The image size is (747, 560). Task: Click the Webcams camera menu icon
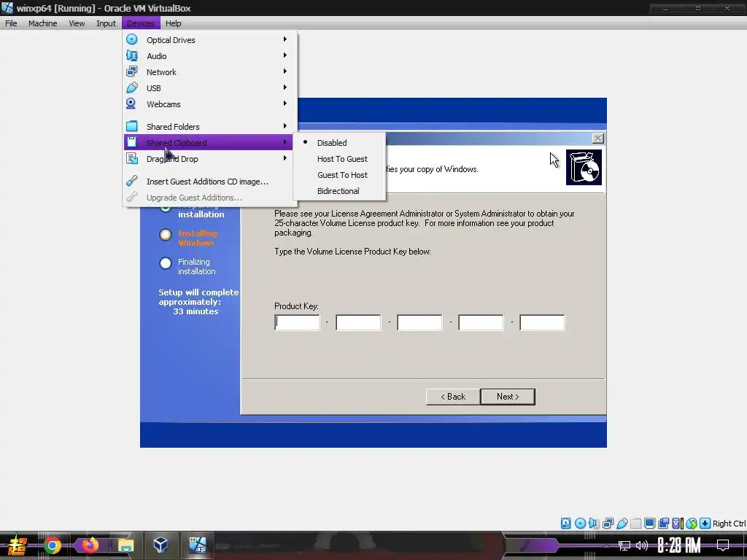click(x=131, y=104)
